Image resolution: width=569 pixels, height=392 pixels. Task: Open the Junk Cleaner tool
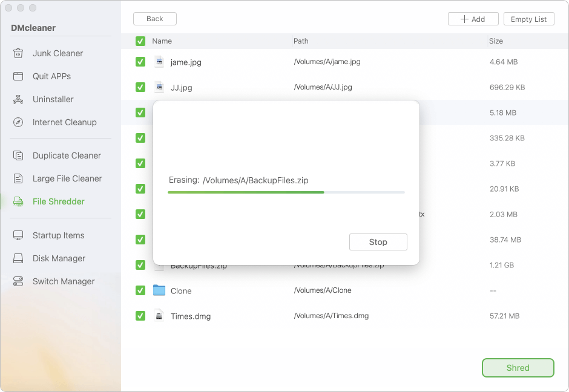tap(58, 53)
